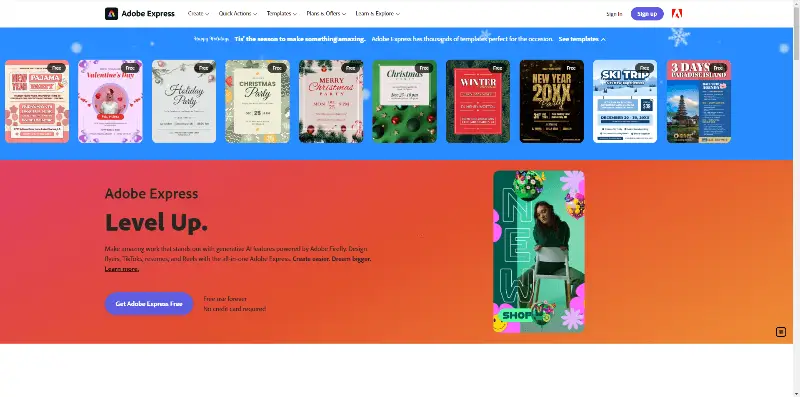The width and height of the screenshot is (800, 397).
Task: Click the Sign up button
Action: [647, 14]
